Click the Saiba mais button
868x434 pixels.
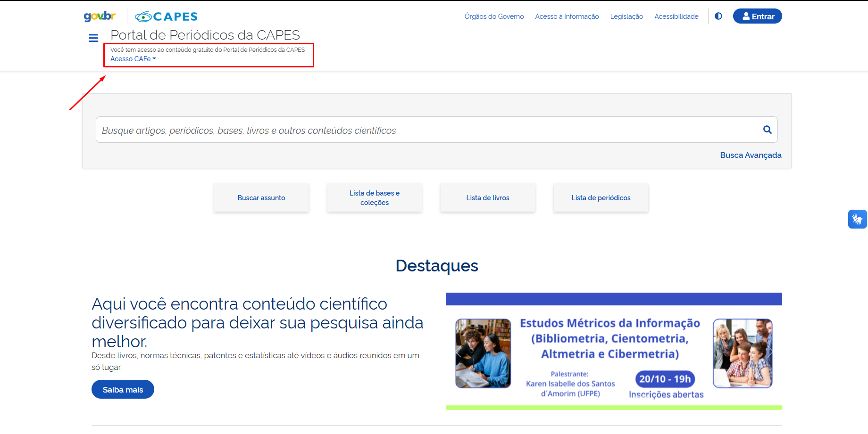[x=123, y=389]
